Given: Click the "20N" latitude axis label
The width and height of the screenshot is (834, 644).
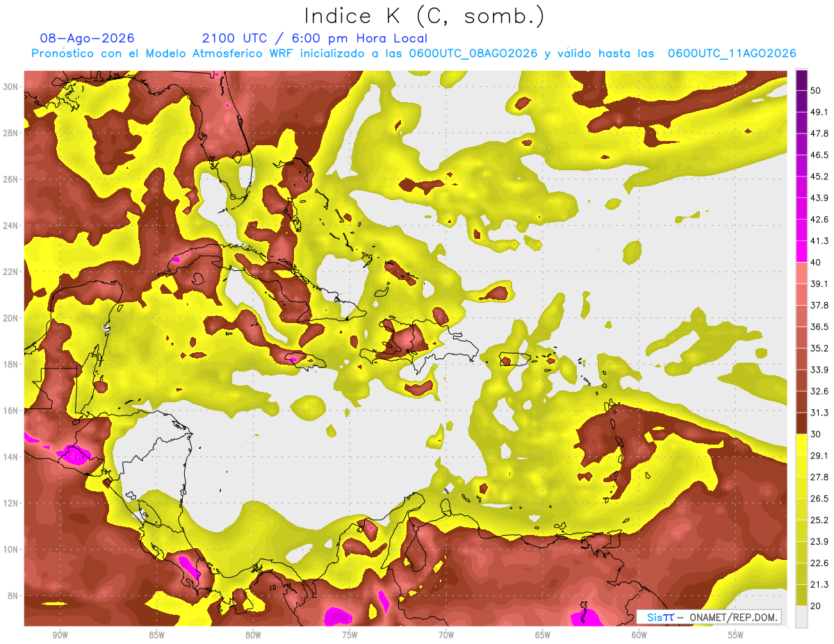Looking at the screenshot, I should coord(10,318).
